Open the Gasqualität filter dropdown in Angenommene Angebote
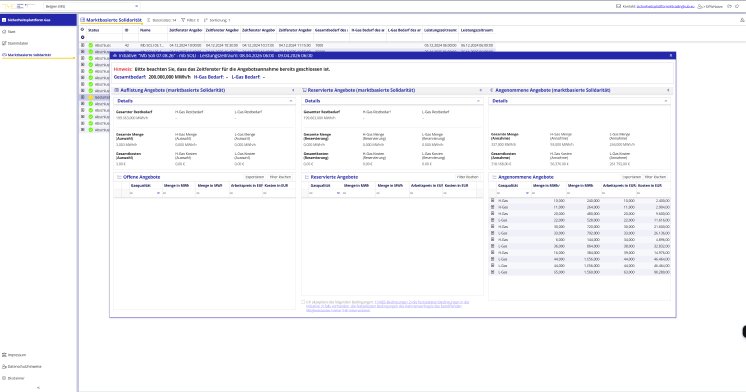The image size is (746, 392). [527, 193]
